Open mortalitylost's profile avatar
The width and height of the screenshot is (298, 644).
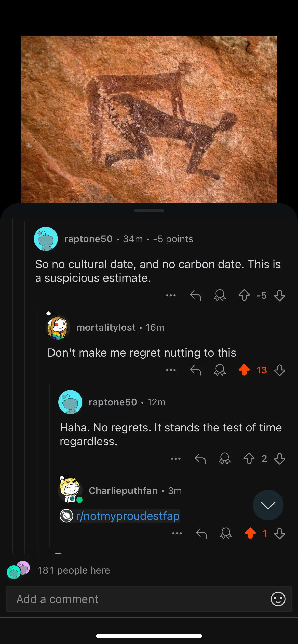coord(58,327)
